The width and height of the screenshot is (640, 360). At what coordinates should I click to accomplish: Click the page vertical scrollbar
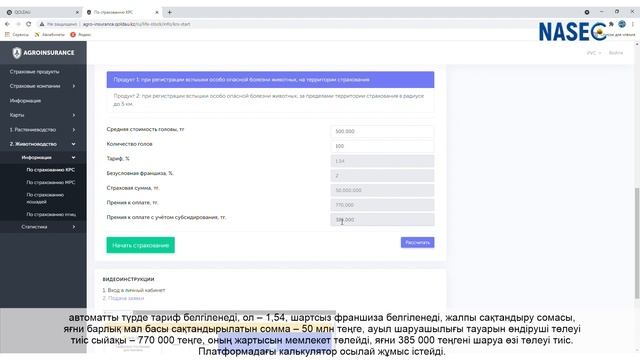pyautogui.click(x=637, y=243)
